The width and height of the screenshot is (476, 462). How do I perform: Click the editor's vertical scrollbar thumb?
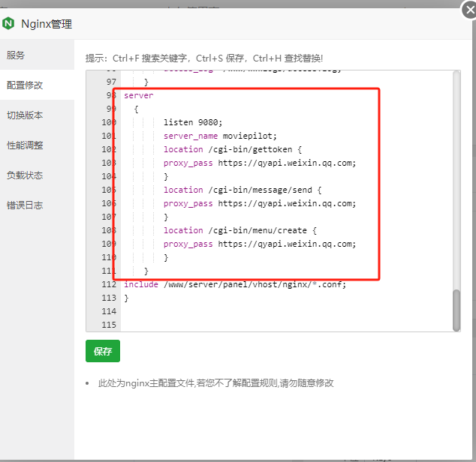click(456, 310)
